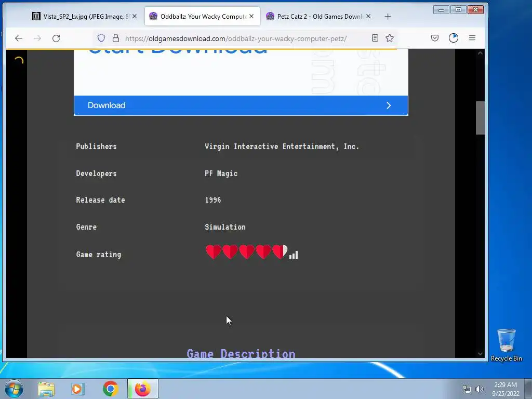Click the network tray icon
The image size is (532, 399).
pyautogui.click(x=467, y=389)
